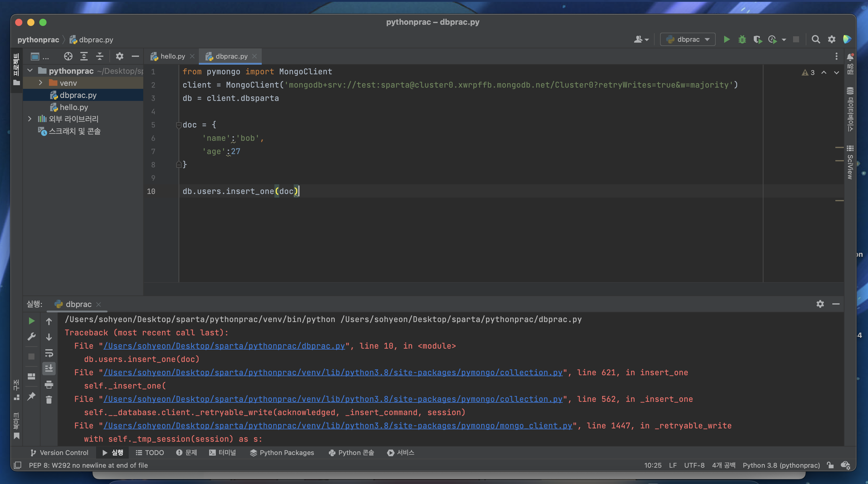Click down the stack trace arrow
Viewport: 868px width, 484px height.
(x=49, y=337)
